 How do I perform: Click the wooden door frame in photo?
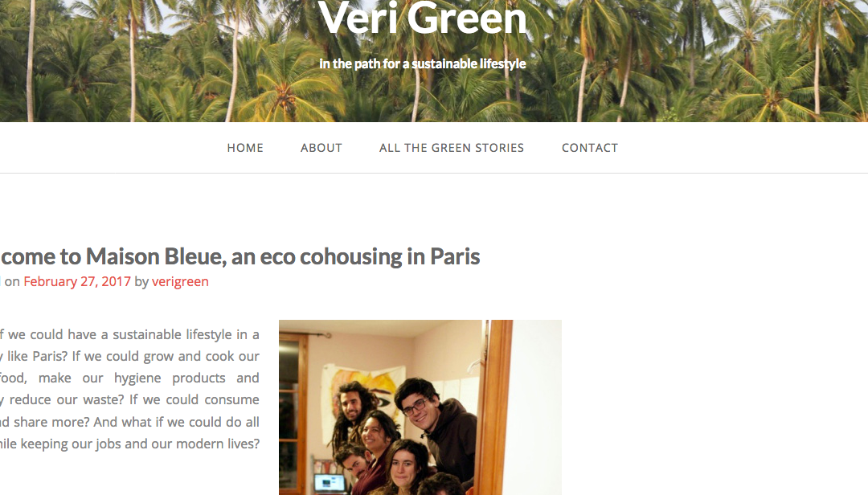pyautogui.click(x=496, y=407)
